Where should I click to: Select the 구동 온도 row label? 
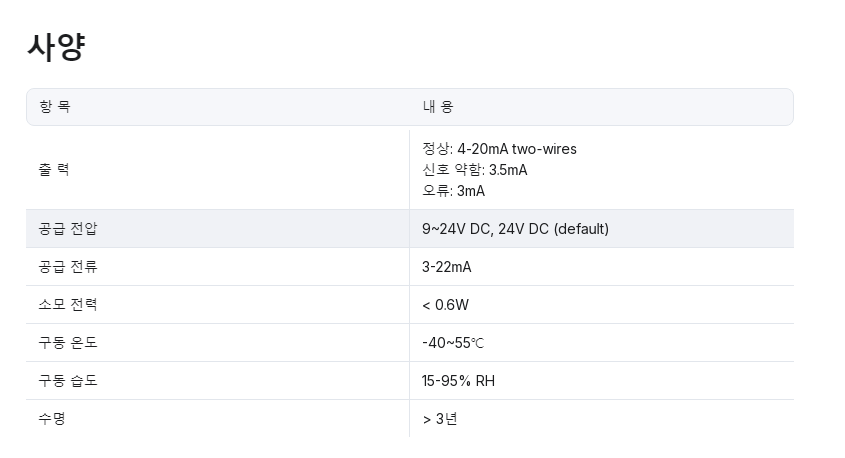(68, 343)
